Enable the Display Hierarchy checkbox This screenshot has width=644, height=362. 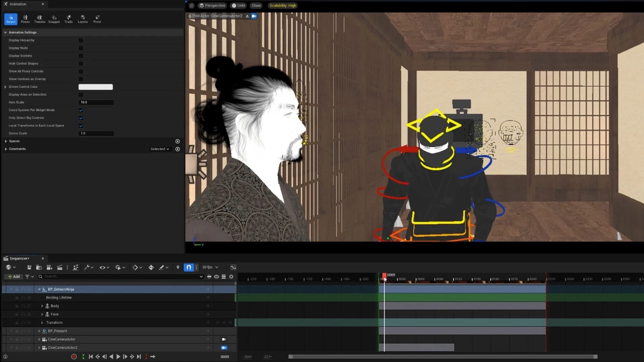coord(80,40)
